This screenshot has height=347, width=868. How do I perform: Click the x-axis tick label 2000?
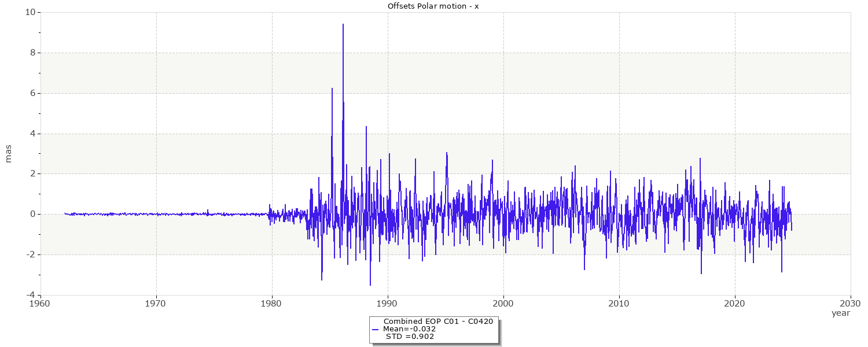[x=503, y=303]
